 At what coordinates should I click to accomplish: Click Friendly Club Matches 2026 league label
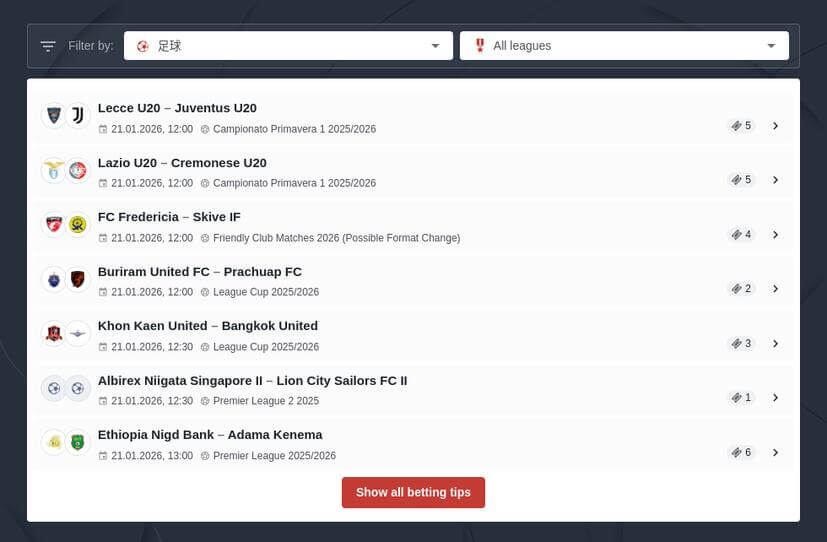(x=336, y=238)
